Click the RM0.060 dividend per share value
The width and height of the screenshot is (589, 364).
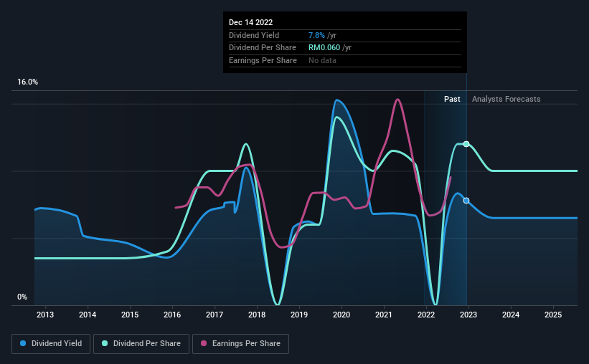pos(324,48)
